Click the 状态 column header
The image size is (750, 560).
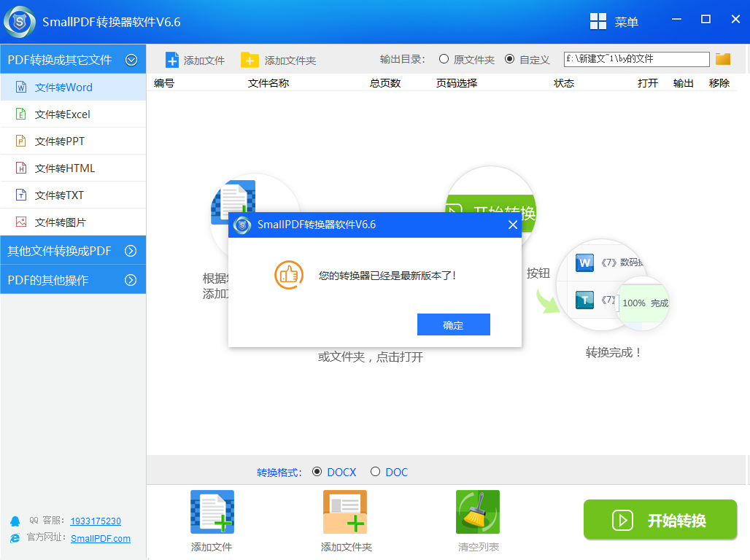pyautogui.click(x=564, y=82)
